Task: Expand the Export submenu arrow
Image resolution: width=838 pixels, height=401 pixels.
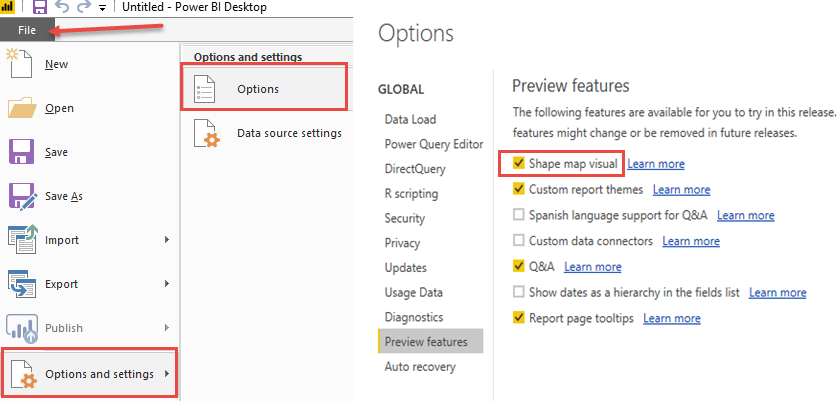Action: pos(167,284)
